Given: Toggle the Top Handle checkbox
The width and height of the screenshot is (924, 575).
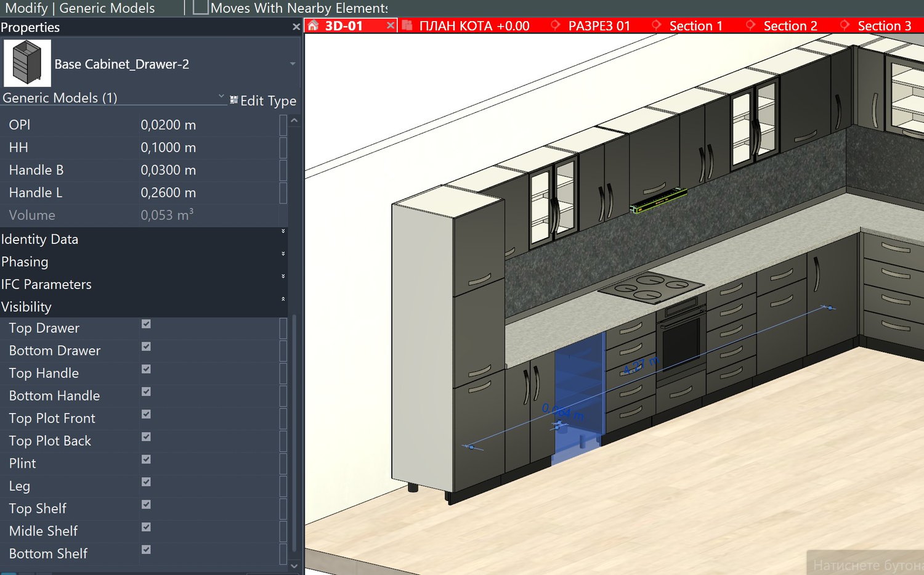Looking at the screenshot, I should (x=146, y=369).
